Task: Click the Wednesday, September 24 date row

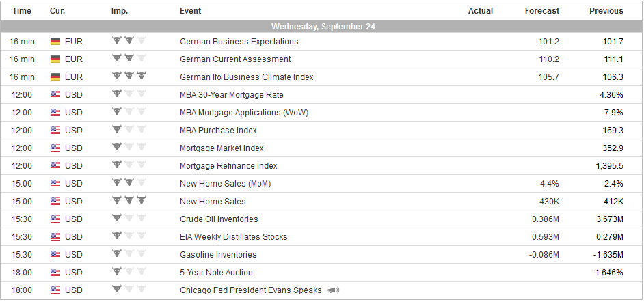Action: (322, 27)
